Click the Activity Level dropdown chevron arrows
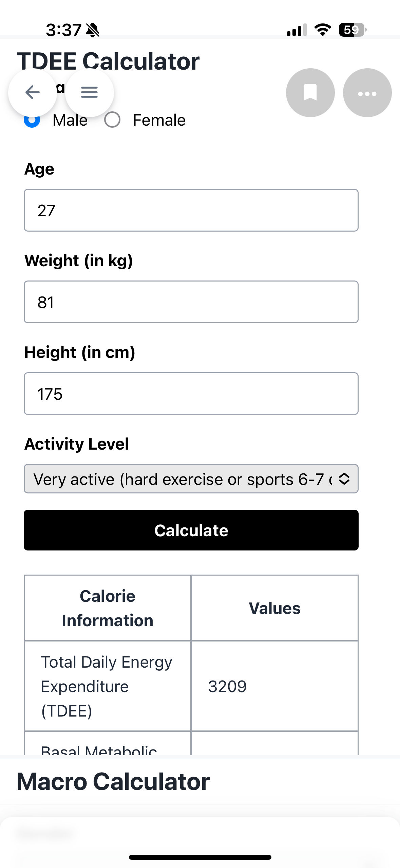Image resolution: width=400 pixels, height=868 pixels. [x=344, y=479]
